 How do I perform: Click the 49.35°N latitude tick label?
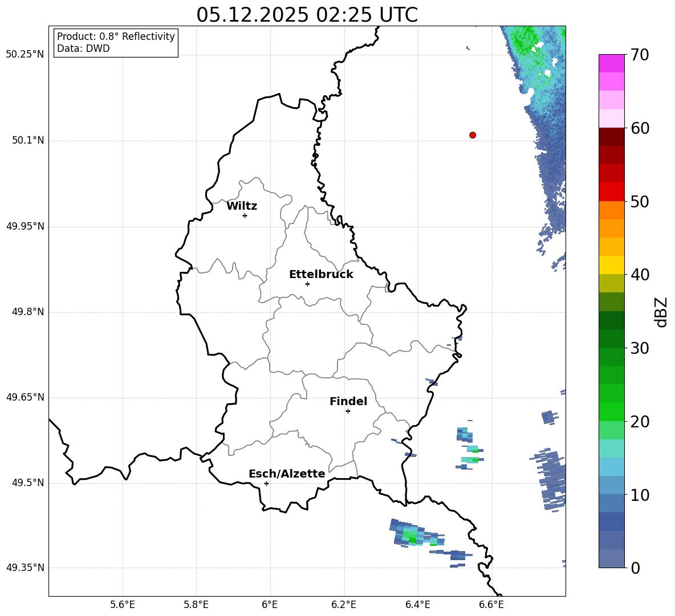coord(25,568)
